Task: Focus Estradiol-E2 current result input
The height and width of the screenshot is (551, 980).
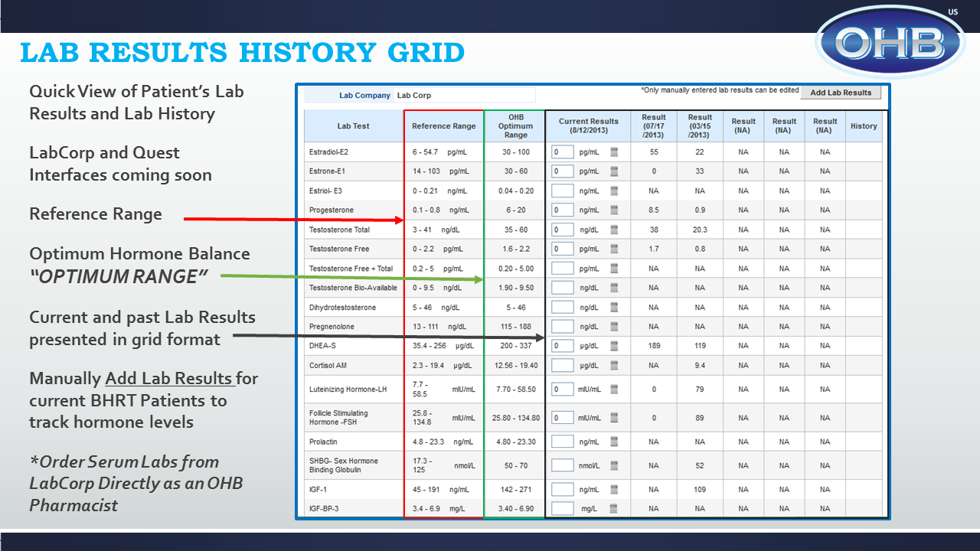Action: pos(563,152)
